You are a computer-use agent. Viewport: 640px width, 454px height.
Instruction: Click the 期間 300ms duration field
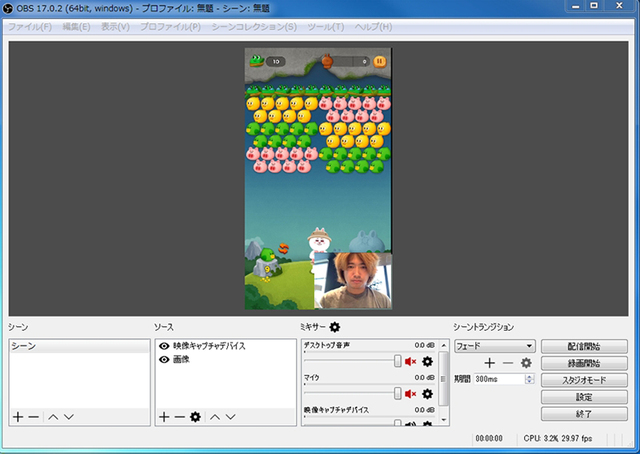click(498, 380)
